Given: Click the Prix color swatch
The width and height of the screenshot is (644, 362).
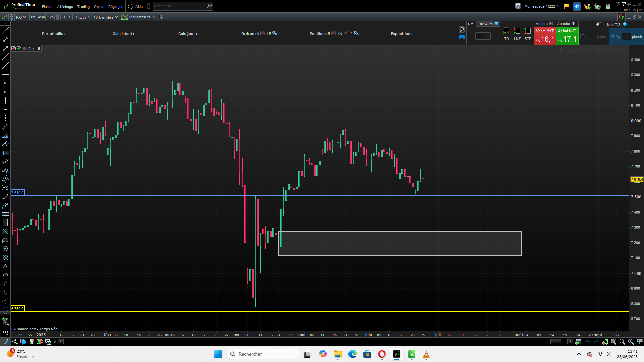Looking at the screenshot, I should click(25, 49).
